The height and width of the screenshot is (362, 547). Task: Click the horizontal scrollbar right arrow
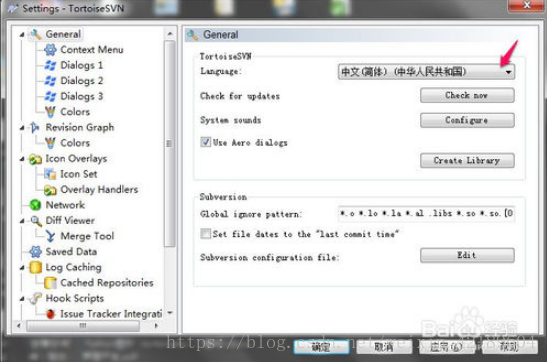pos(156,326)
